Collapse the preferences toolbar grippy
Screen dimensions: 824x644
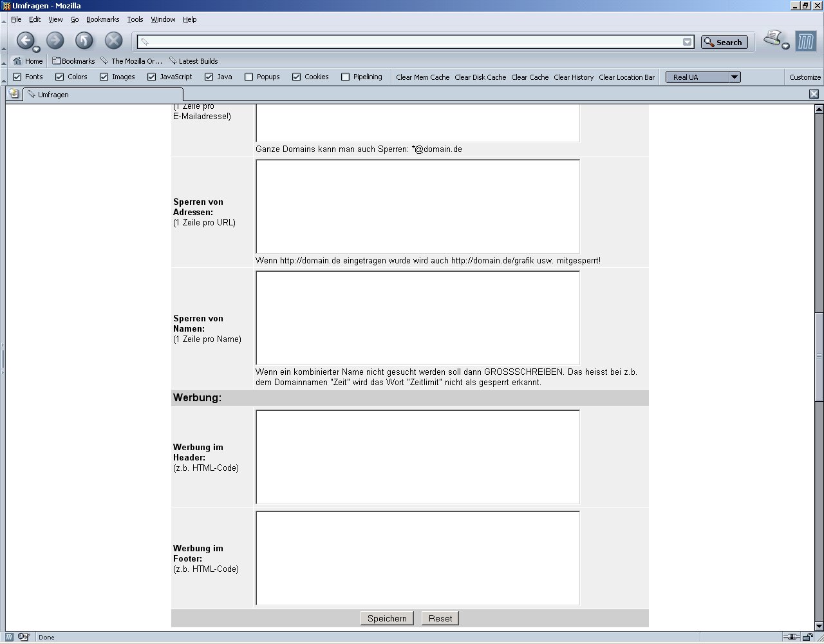(x=5, y=77)
